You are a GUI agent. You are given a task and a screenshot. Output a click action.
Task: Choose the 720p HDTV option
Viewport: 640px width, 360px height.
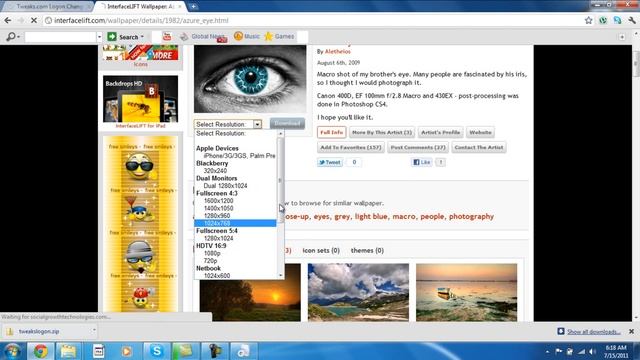coord(210,261)
